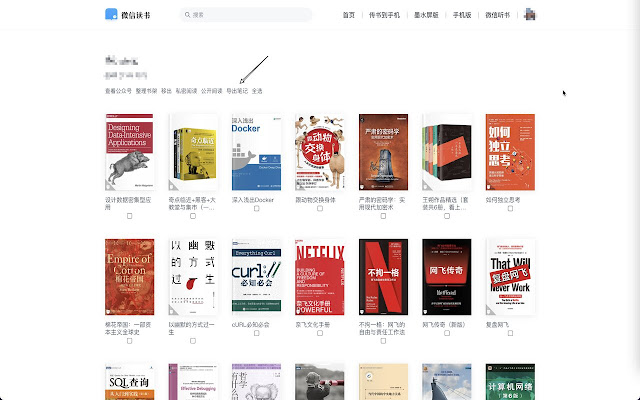Open the Everything Curl book cover

(256, 277)
